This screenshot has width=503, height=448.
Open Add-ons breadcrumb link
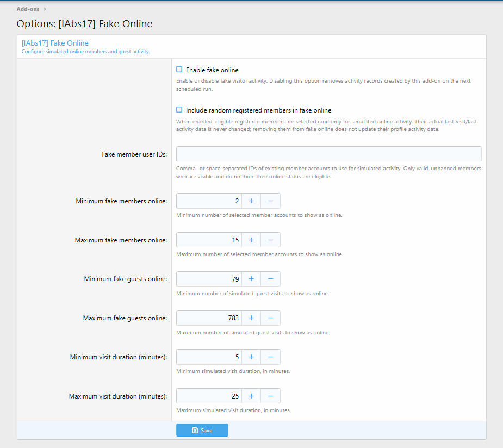(x=28, y=9)
